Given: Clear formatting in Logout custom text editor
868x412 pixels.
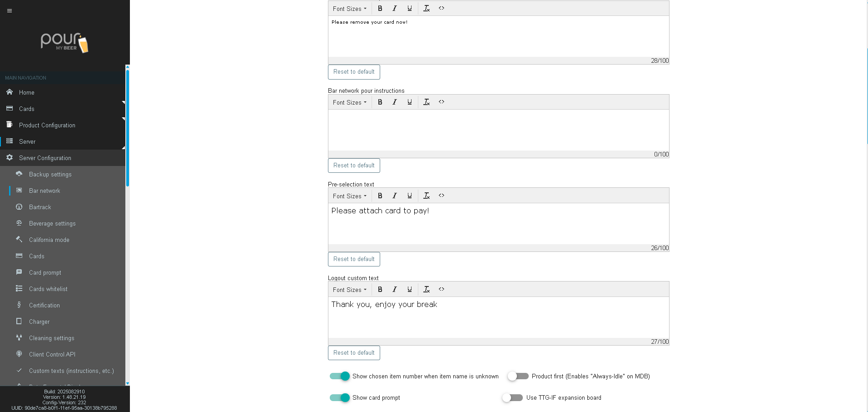Looking at the screenshot, I should [427, 289].
